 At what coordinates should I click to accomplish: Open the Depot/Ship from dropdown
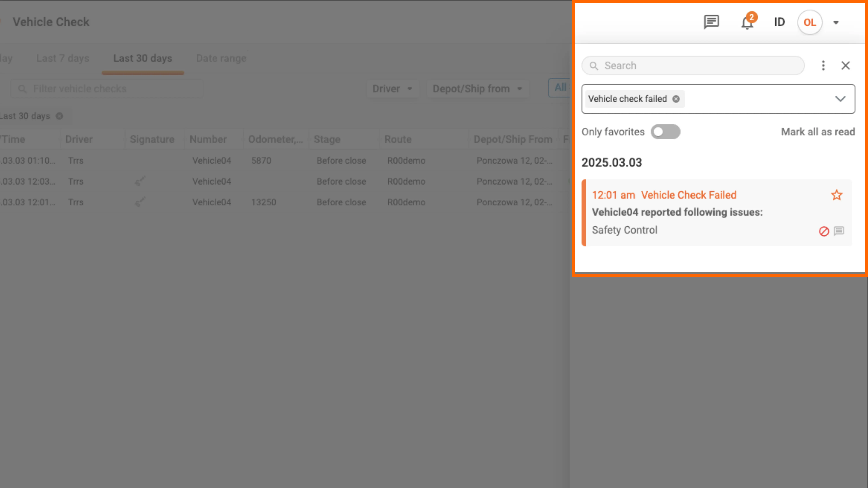pos(477,89)
